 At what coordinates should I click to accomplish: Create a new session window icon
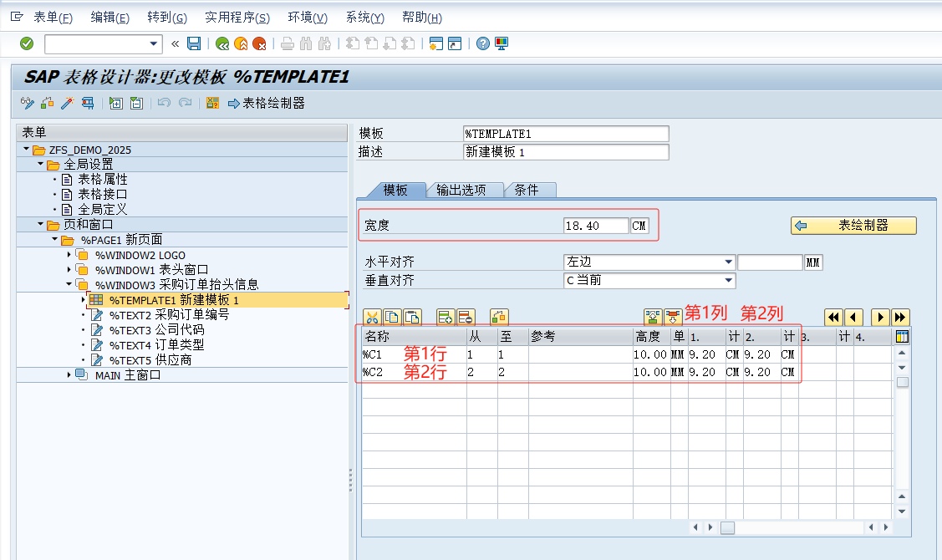[436, 43]
